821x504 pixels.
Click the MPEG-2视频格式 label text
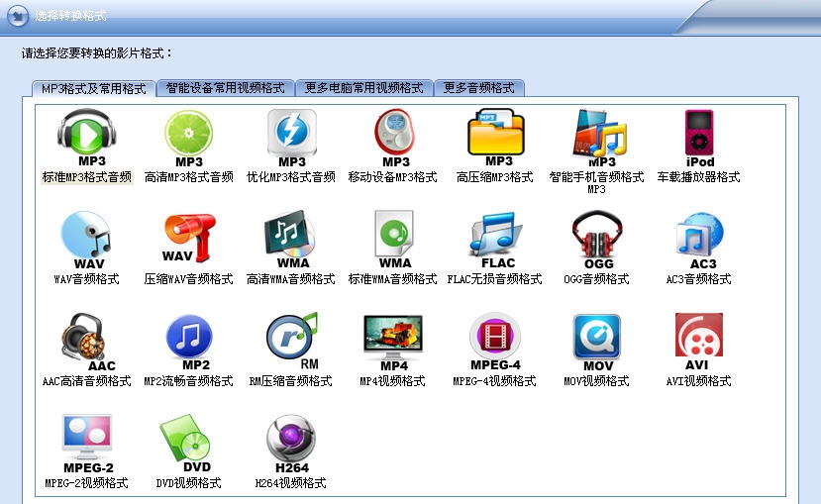86,483
